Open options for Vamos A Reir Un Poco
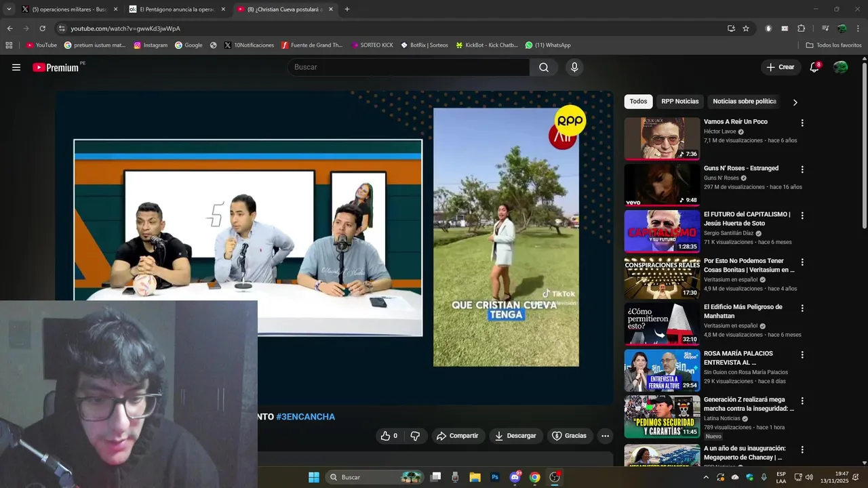Viewport: 868px width, 488px height. click(802, 123)
